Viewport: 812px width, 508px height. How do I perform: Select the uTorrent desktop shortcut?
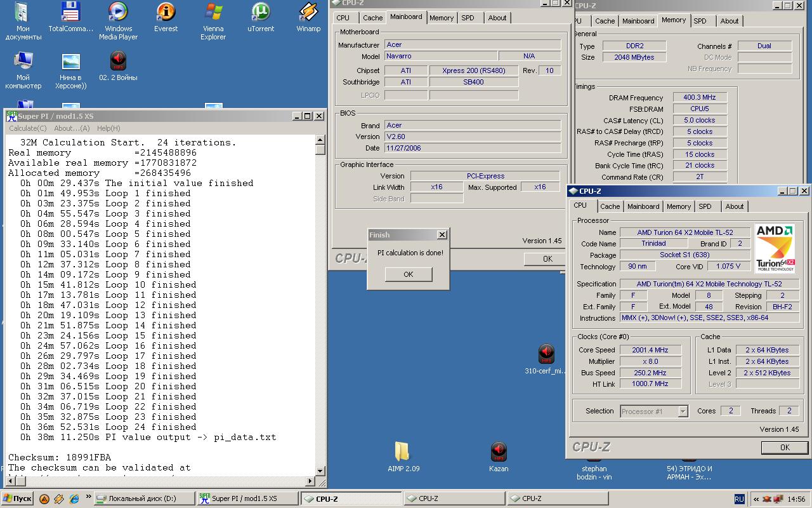[x=261, y=18]
